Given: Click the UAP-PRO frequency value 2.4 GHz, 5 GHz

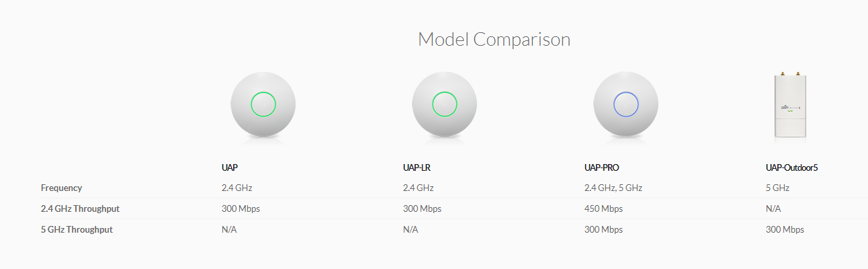Looking at the screenshot, I should tap(613, 188).
